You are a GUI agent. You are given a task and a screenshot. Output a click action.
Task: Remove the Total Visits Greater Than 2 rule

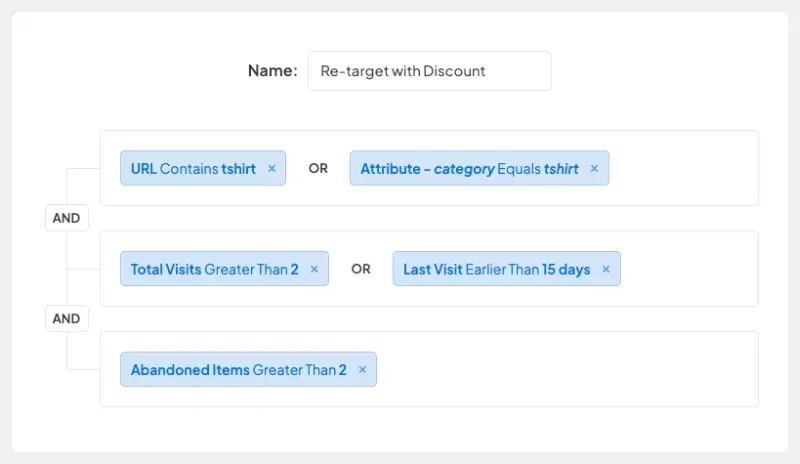[x=314, y=269]
